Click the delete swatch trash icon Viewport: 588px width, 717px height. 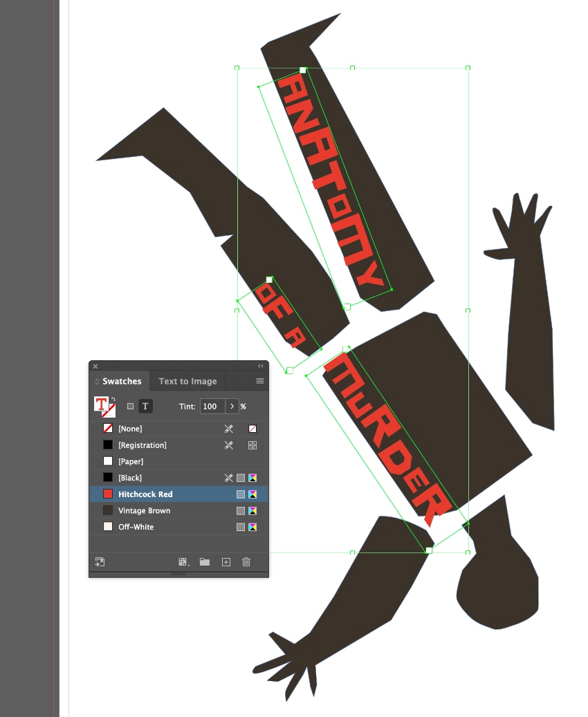246,562
